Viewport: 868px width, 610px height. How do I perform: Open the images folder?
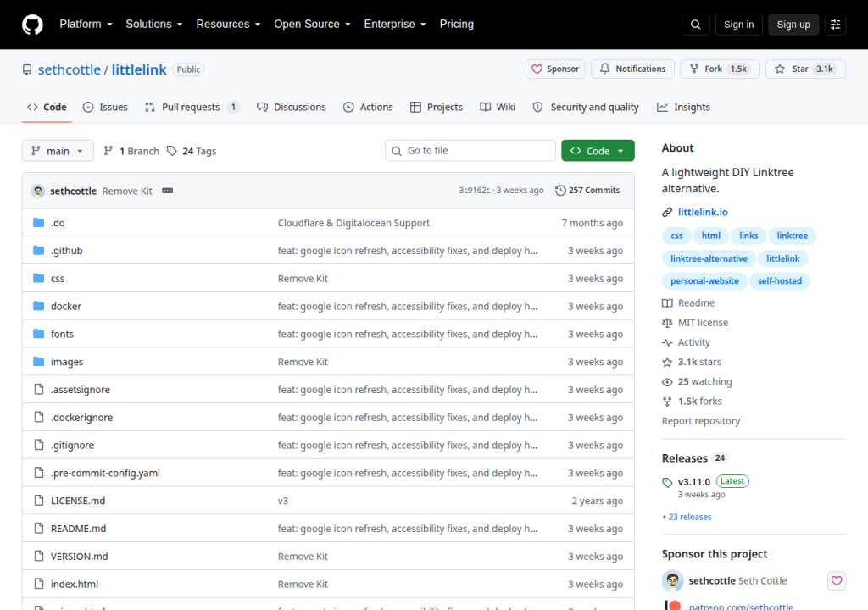(x=67, y=362)
